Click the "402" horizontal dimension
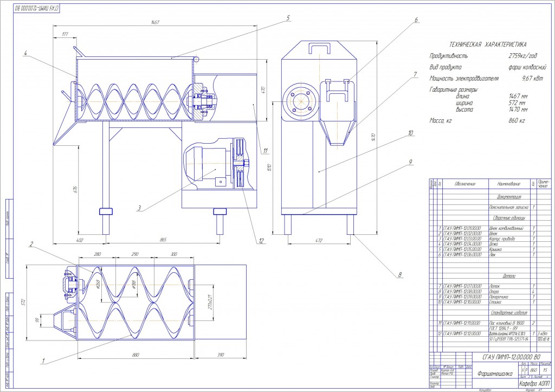555x392 pixels. [80, 240]
